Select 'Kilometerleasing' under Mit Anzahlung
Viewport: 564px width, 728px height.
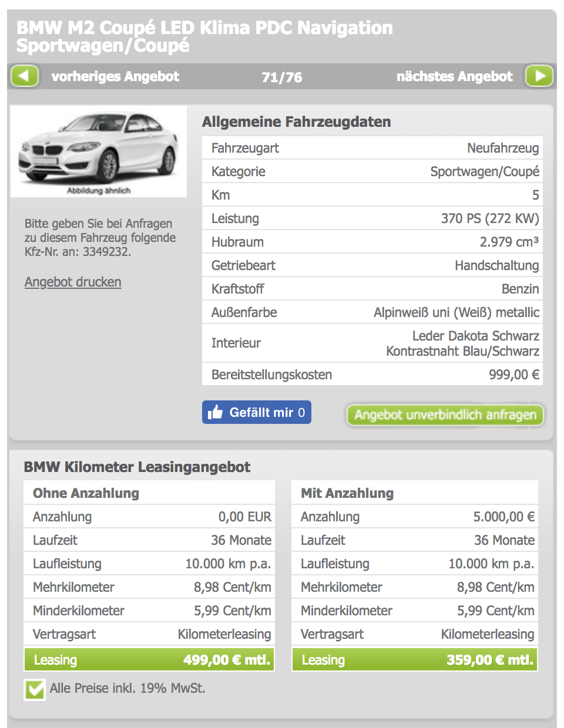coord(488,634)
